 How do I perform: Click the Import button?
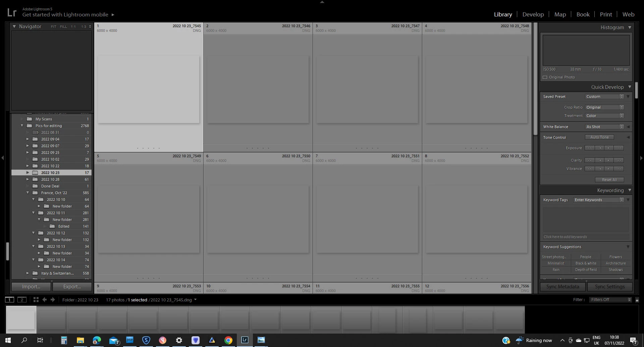pos(31,287)
